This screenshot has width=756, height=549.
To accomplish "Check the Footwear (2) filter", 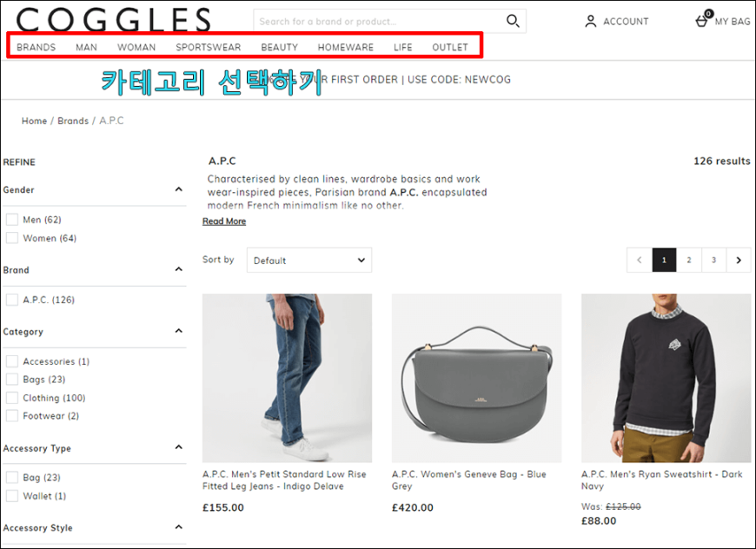I will (12, 415).
